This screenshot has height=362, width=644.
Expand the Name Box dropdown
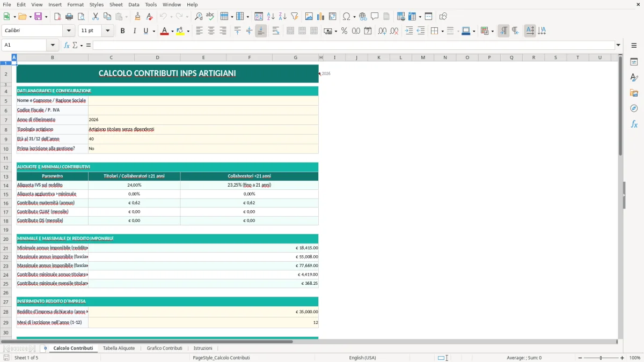pyautogui.click(x=53, y=45)
